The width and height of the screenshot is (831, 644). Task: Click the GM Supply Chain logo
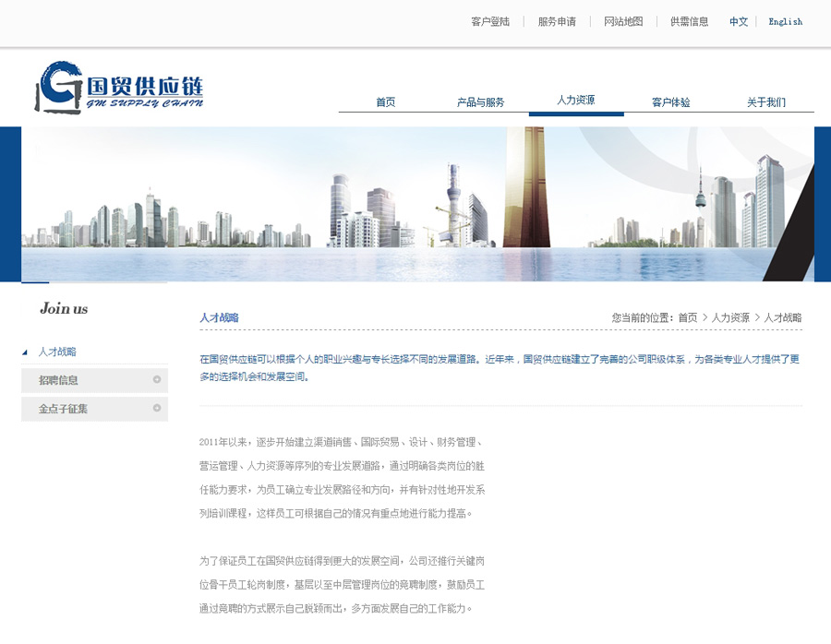click(x=119, y=88)
